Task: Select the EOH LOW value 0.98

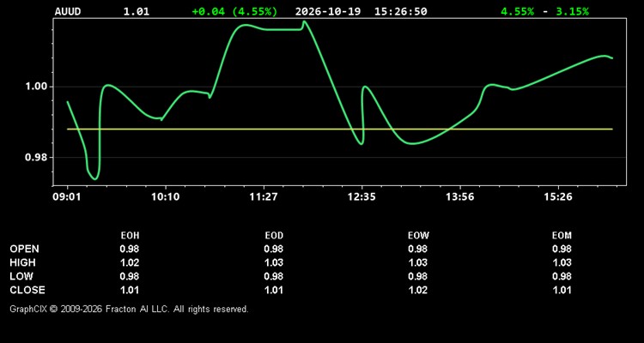Action: 130,276
